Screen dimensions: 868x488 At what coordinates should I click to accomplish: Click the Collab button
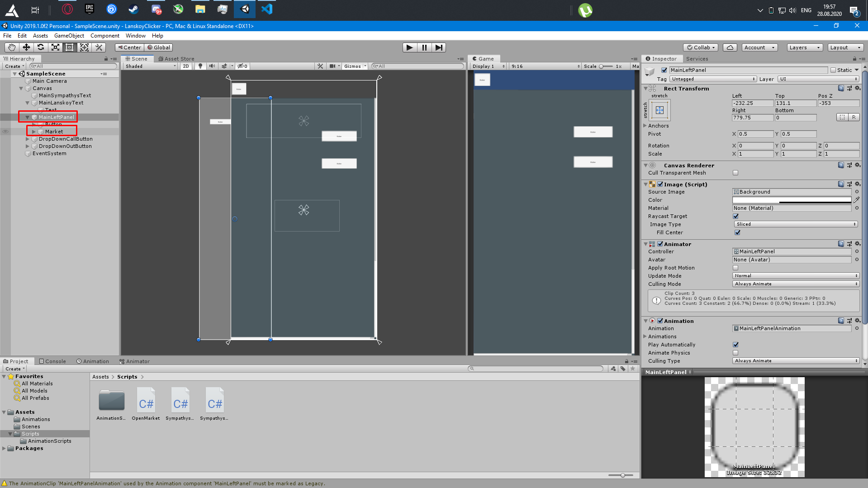click(x=701, y=47)
